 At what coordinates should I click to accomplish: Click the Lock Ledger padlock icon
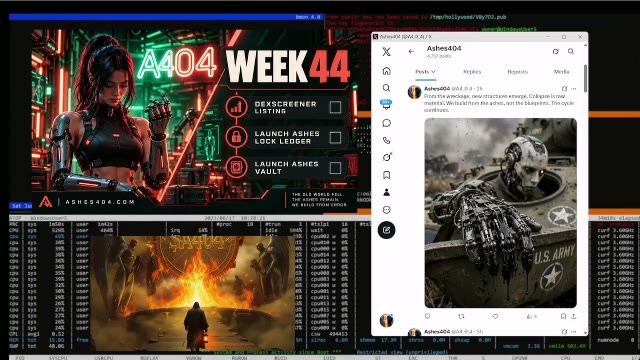click(236, 137)
